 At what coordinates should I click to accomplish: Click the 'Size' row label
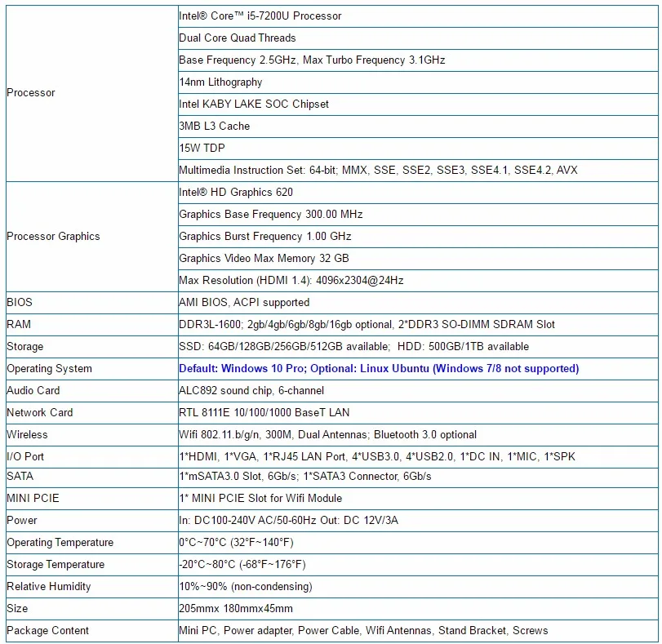tap(92, 609)
